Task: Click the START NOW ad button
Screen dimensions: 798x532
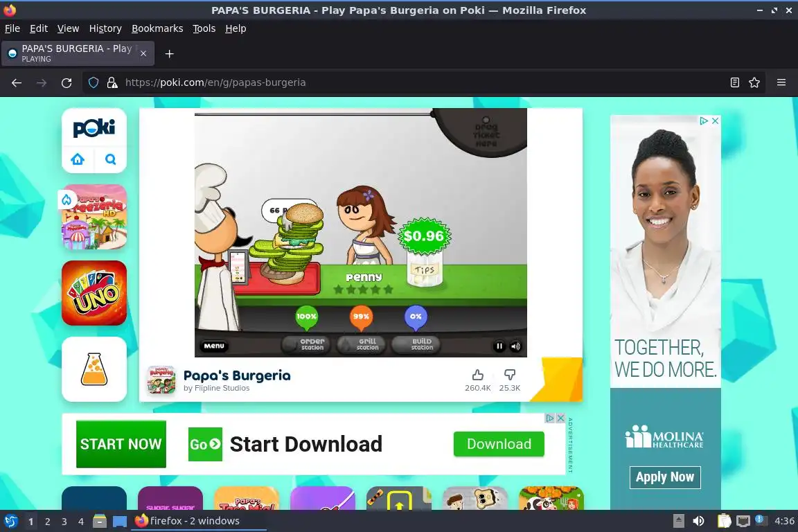Action: [121, 444]
